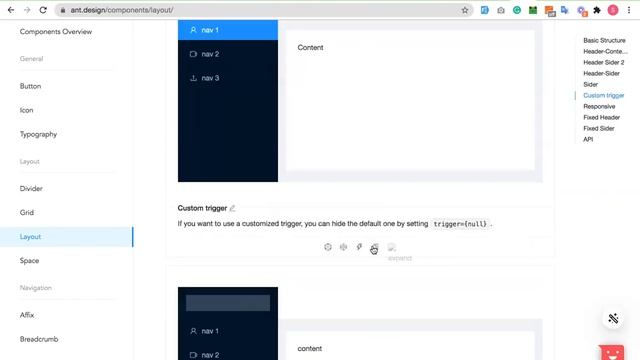The width and height of the screenshot is (640, 360).
Task: Jump to Header Sider 2 anchor
Action: (x=604, y=62)
